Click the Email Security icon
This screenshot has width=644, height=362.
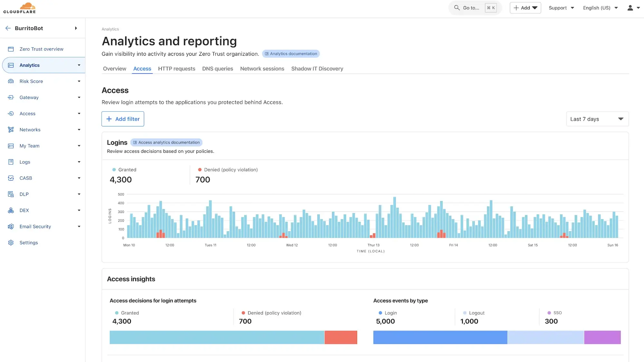pyautogui.click(x=11, y=226)
